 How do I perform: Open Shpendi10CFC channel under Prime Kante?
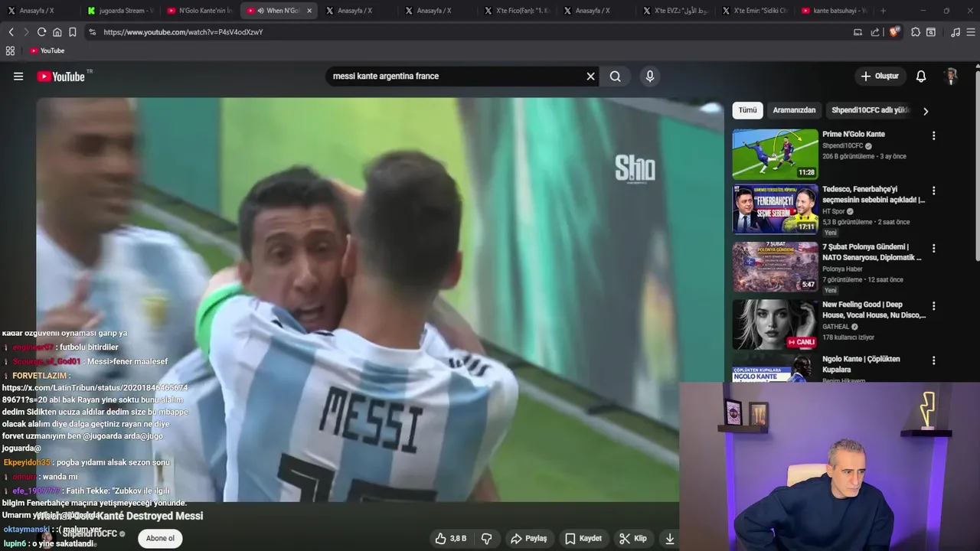(842, 145)
